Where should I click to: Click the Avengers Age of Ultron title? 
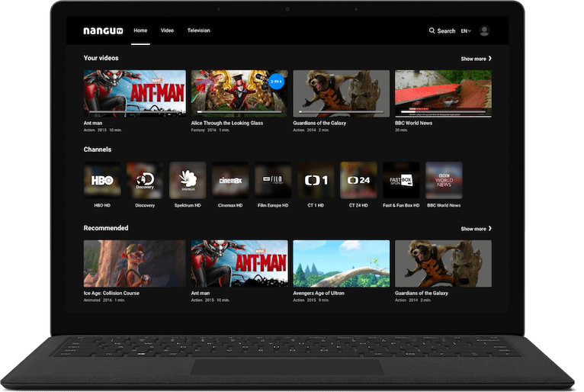point(319,294)
